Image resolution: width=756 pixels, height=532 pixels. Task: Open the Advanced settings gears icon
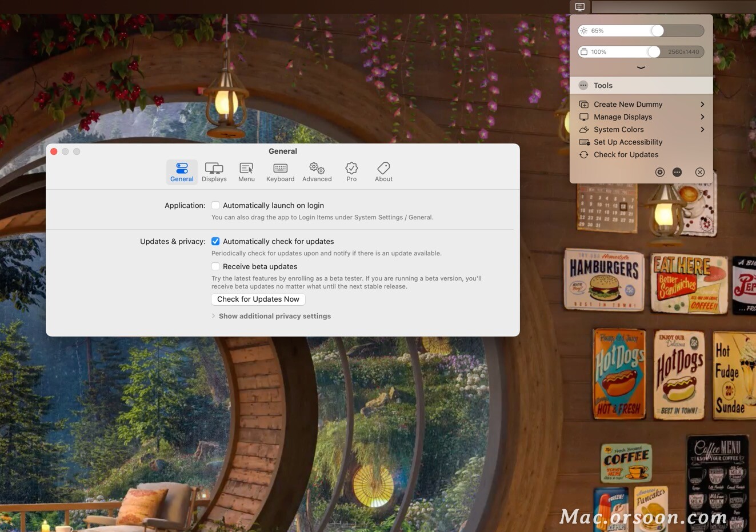[317, 168]
